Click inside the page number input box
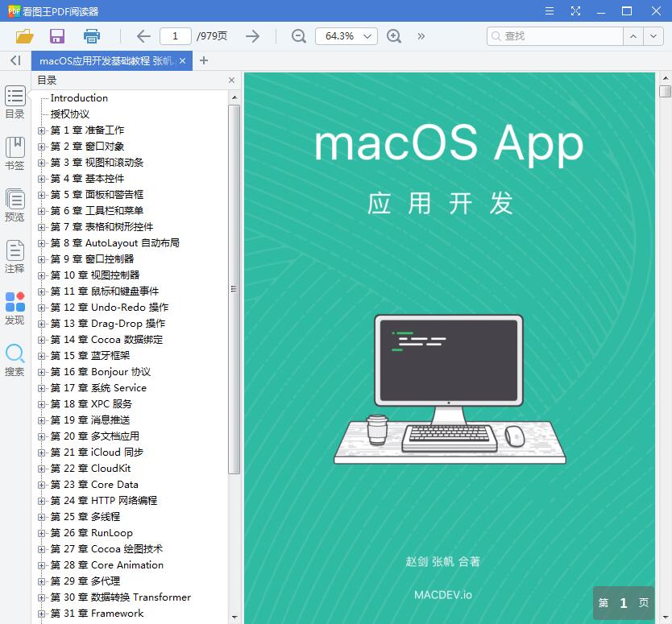 [x=177, y=36]
